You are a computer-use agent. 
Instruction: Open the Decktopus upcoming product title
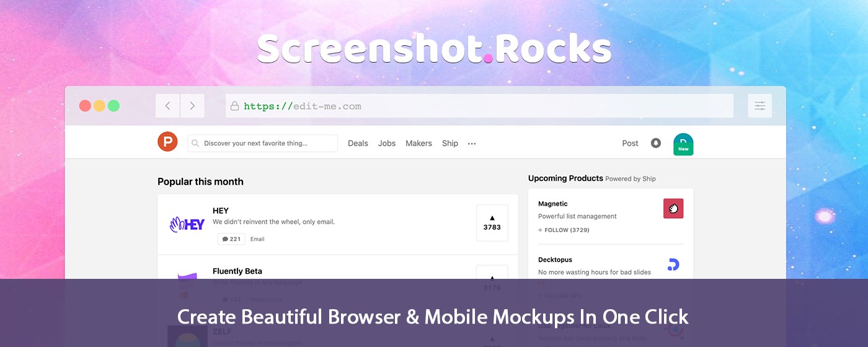[x=555, y=260]
